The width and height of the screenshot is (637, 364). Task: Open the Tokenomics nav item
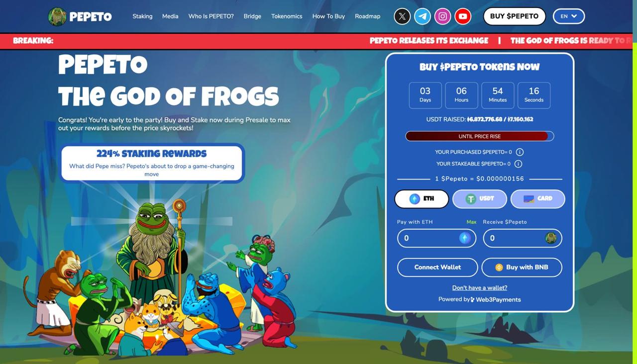287,16
